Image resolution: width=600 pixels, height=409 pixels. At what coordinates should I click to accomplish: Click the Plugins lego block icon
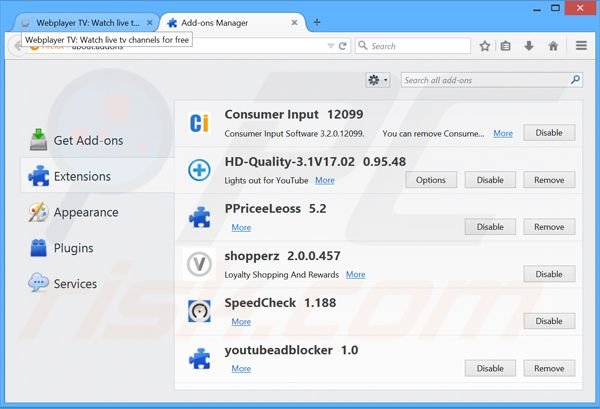pos(38,248)
